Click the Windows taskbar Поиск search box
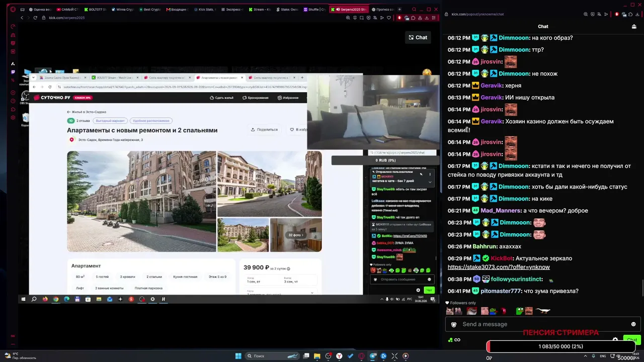The height and width of the screenshot is (362, 644). (x=272, y=356)
